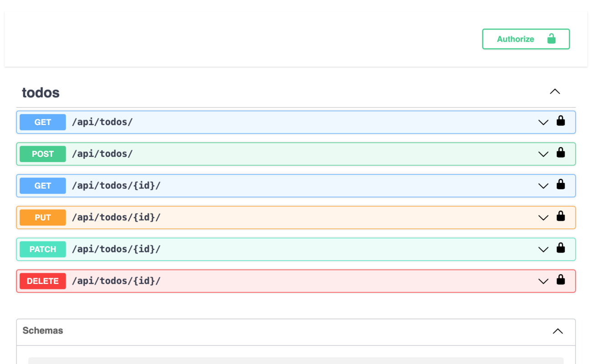Click the /api/todos/ path in the POST row
Viewport: 592px width, 364px height.
(102, 154)
